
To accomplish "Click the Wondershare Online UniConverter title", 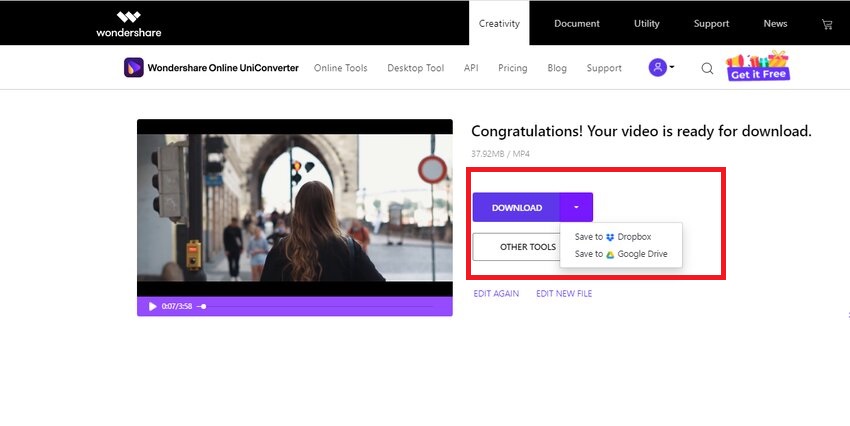I will pos(223,68).
